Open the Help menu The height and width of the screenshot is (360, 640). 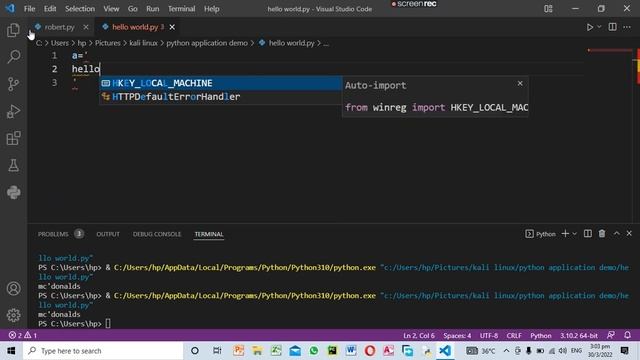tap(211, 9)
